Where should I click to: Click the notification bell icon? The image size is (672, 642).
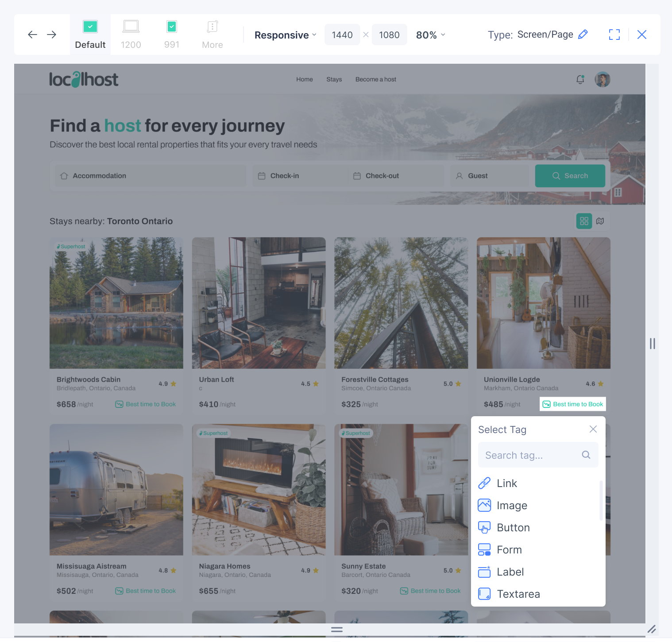(x=580, y=80)
